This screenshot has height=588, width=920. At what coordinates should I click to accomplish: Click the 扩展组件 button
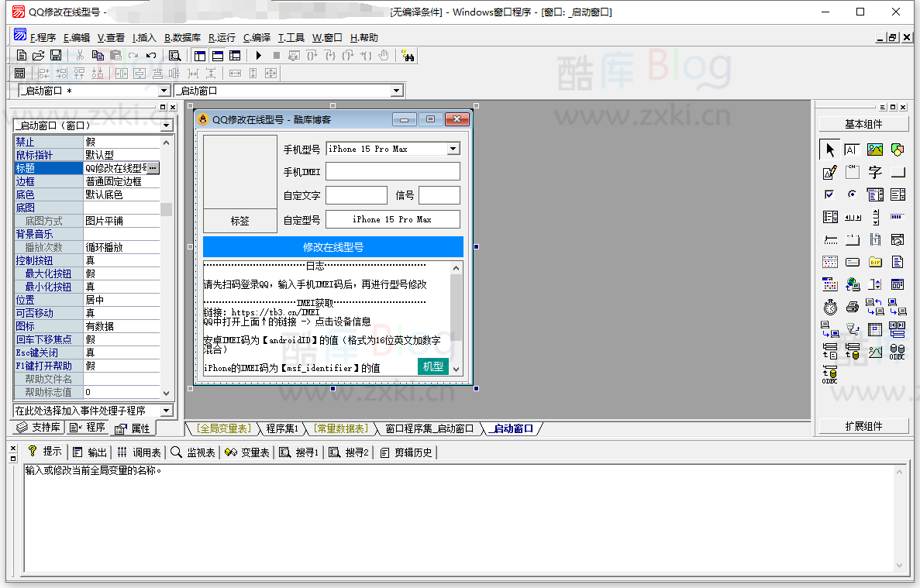click(x=863, y=426)
